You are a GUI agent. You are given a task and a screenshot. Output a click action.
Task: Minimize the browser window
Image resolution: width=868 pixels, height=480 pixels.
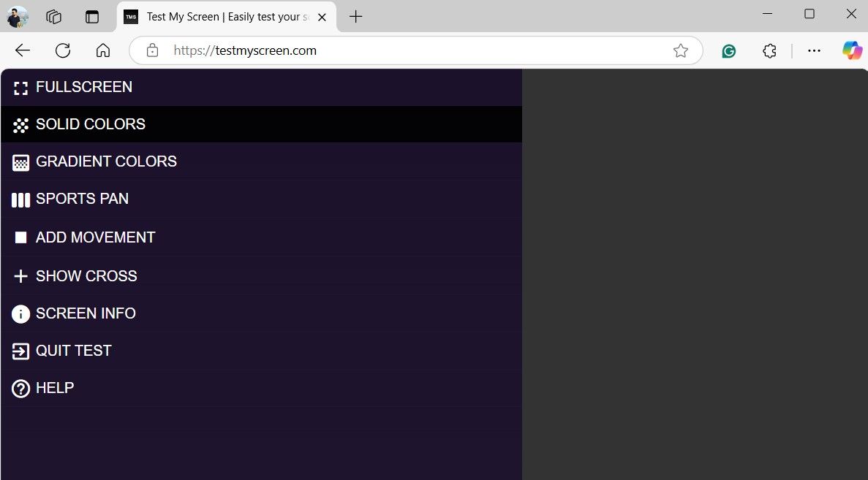(767, 14)
